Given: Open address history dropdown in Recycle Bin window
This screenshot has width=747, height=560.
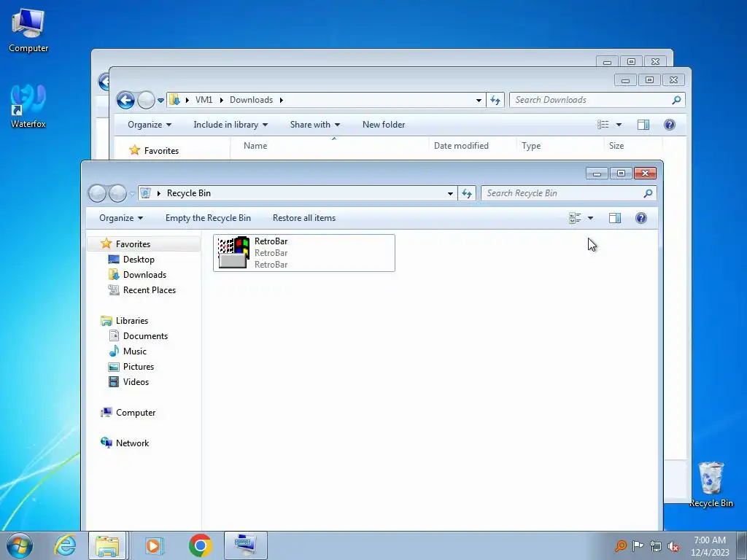Looking at the screenshot, I should [449, 193].
